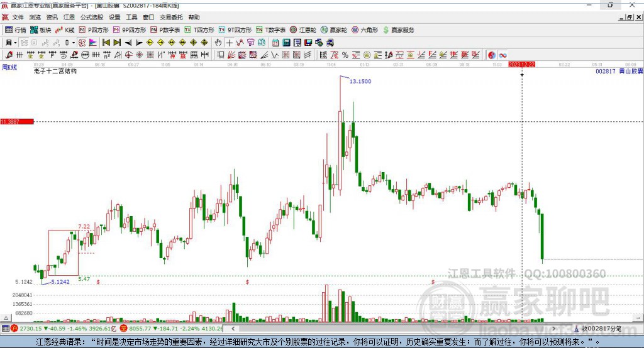Click the blue infinity symbol icon
Viewport: 644px width, 348px height.
tap(503, 55)
